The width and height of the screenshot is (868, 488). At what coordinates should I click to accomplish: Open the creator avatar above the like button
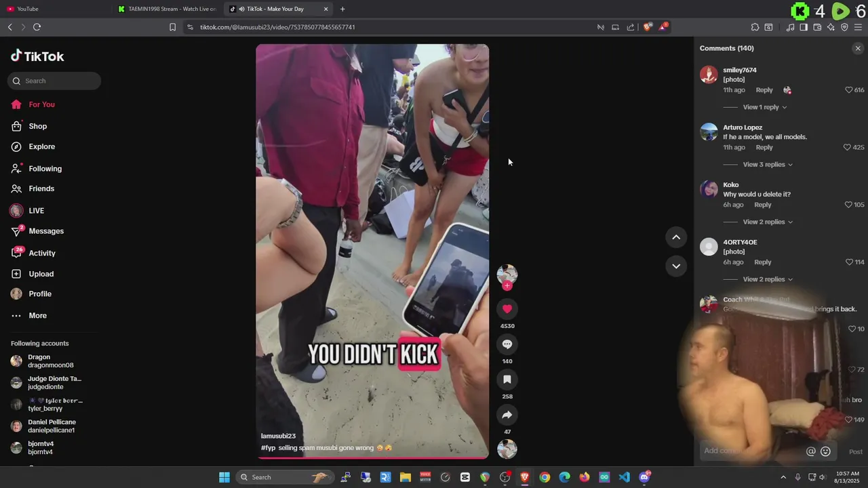click(x=507, y=274)
